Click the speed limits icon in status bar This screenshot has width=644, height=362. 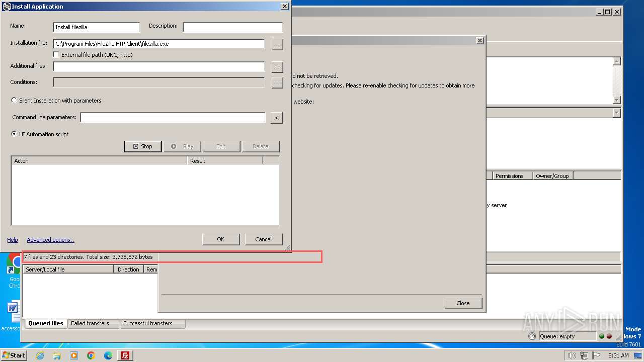coord(532,336)
